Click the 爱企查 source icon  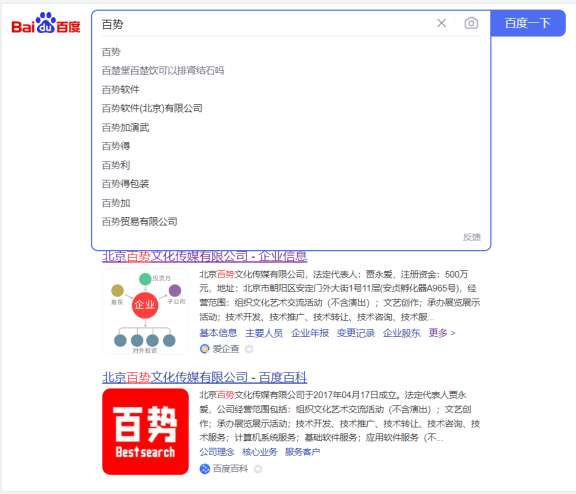click(x=205, y=349)
